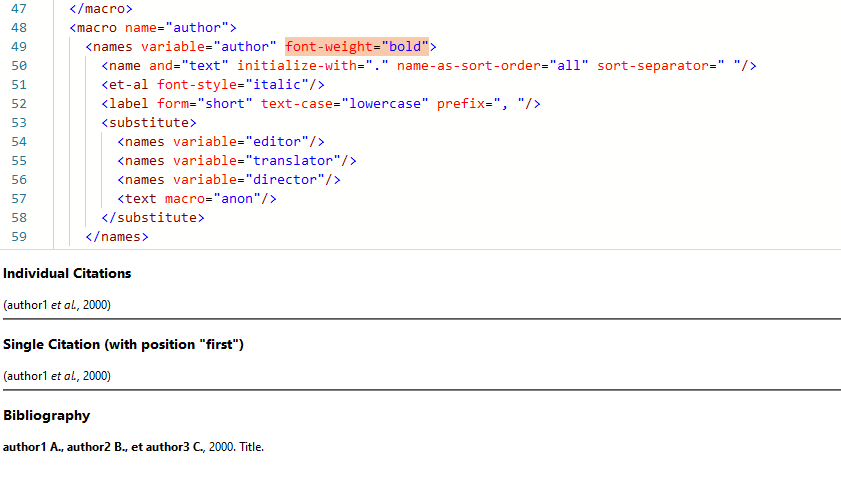Click the names variable="editor" line
The image size is (841, 501).
[x=221, y=141]
